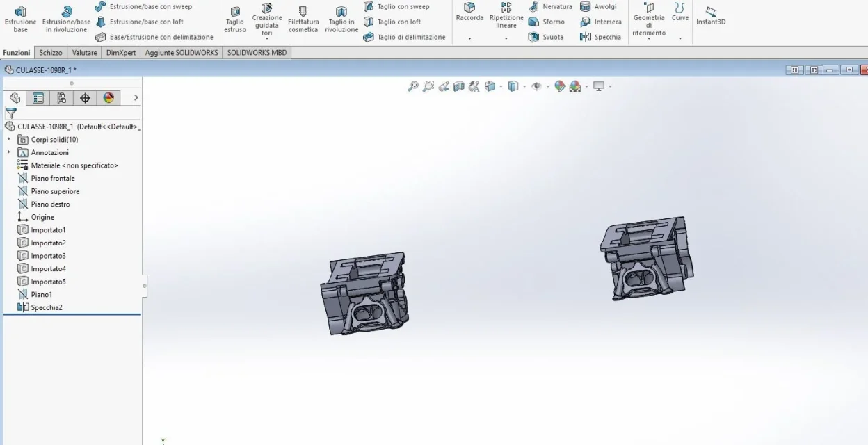The height and width of the screenshot is (445, 868).
Task: Switch to the Schizzo tab
Action: pyautogui.click(x=51, y=53)
